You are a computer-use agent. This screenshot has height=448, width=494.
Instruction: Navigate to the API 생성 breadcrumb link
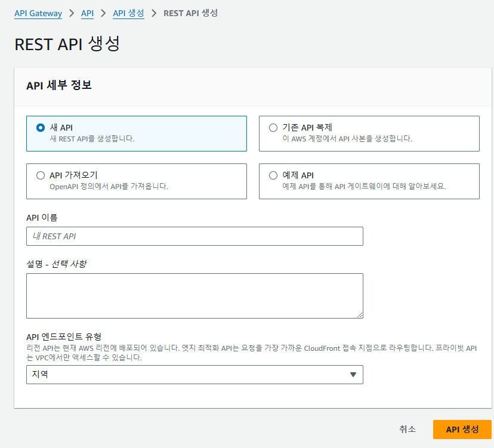[128, 13]
